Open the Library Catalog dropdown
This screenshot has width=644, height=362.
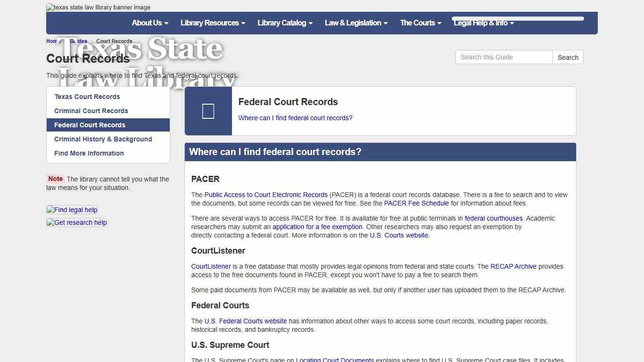tap(285, 23)
